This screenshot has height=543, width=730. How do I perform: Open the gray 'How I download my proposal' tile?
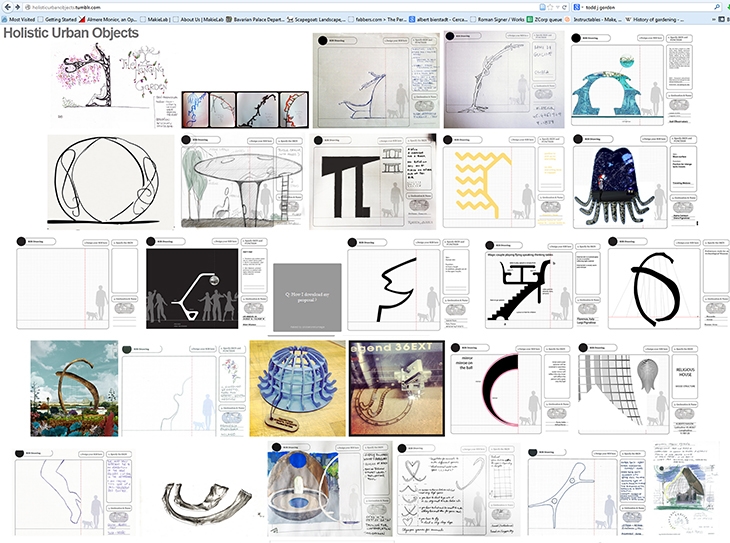tap(307, 298)
